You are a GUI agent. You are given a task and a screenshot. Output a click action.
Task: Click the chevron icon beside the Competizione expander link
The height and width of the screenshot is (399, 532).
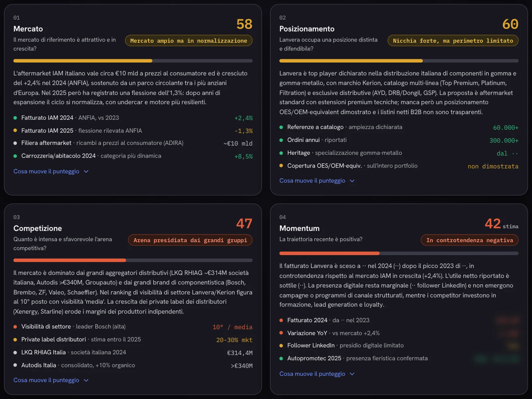click(x=86, y=380)
